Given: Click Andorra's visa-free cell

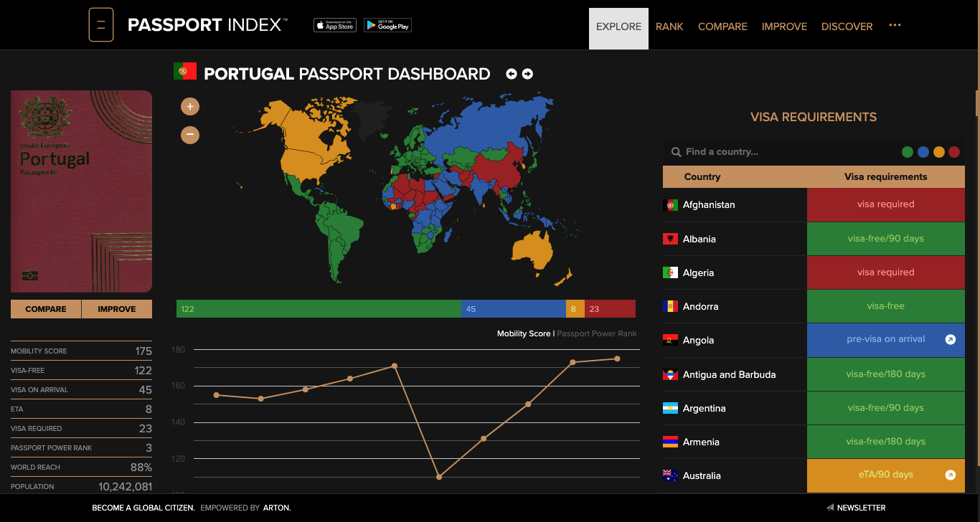Looking at the screenshot, I should tap(886, 306).
